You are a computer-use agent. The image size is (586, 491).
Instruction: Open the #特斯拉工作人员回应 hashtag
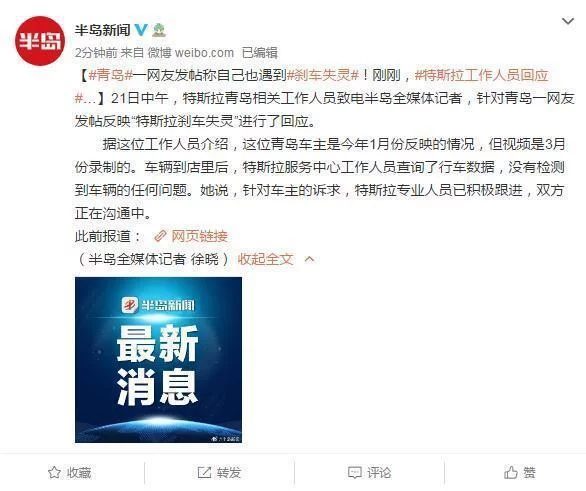click(481, 75)
